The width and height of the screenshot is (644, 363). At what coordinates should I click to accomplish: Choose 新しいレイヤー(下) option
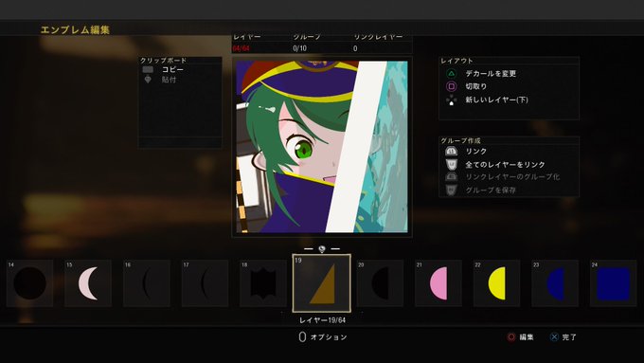pyautogui.click(x=496, y=100)
